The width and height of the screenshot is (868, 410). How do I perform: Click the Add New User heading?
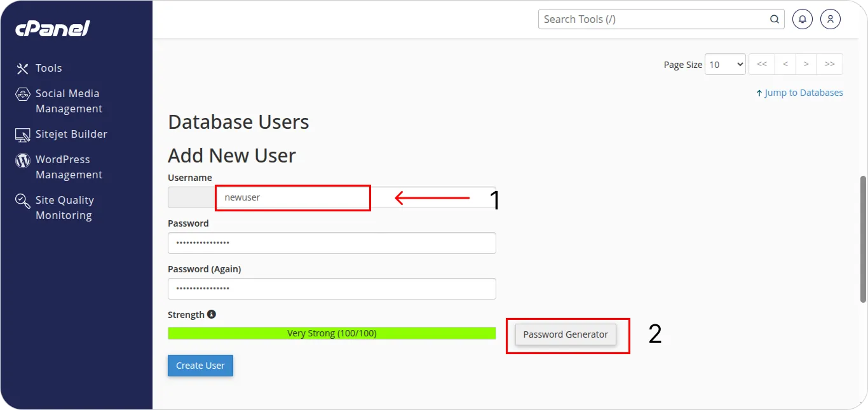pyautogui.click(x=232, y=155)
